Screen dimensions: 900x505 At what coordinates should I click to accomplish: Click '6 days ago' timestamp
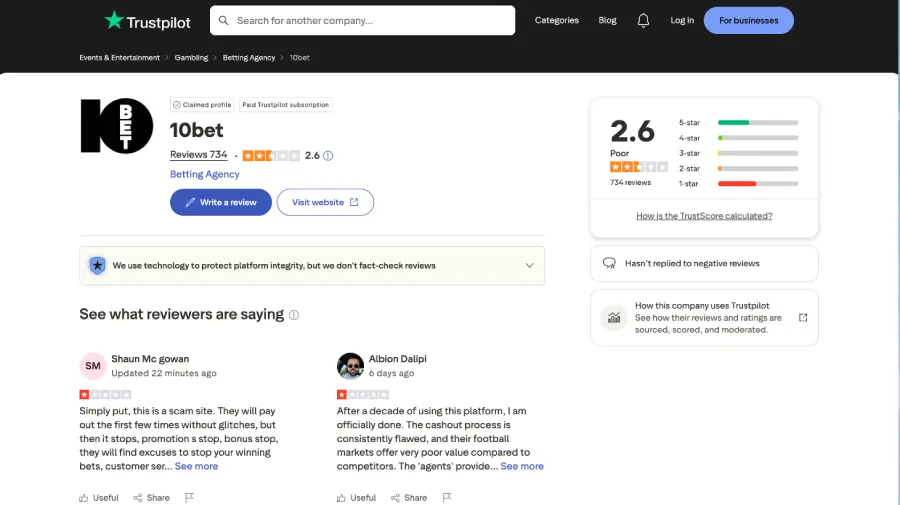391,373
